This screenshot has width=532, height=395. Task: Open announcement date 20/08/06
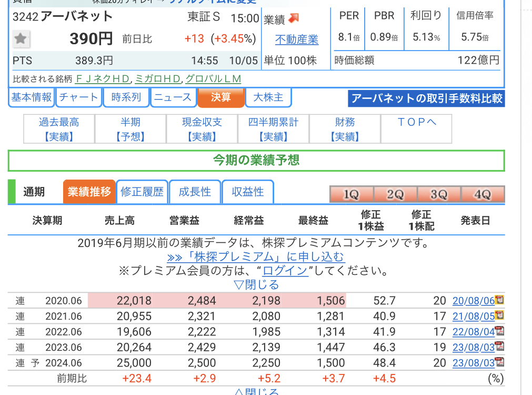474,301
